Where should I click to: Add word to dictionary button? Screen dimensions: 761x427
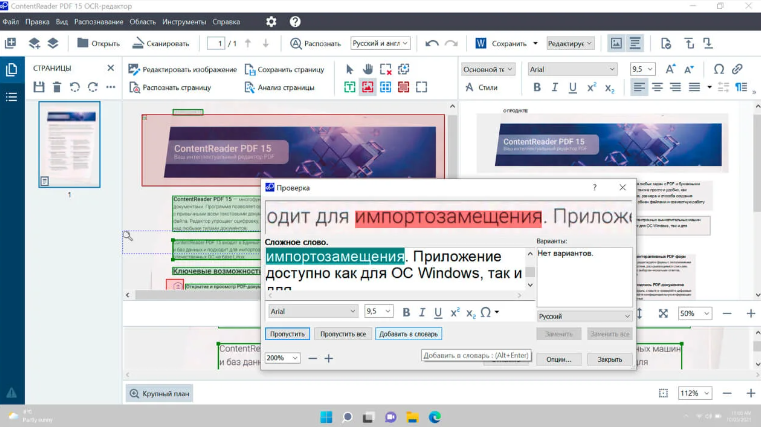tap(408, 334)
